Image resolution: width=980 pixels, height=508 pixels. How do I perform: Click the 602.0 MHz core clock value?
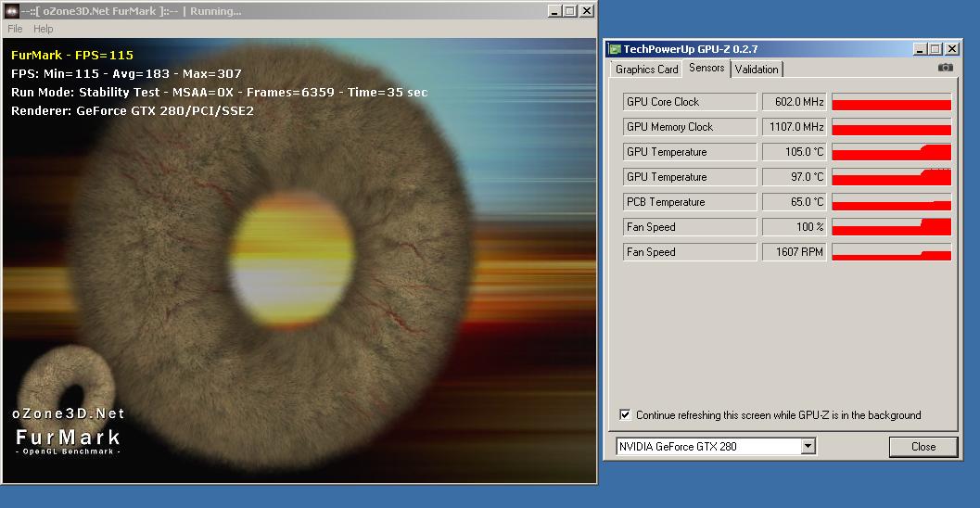795,102
